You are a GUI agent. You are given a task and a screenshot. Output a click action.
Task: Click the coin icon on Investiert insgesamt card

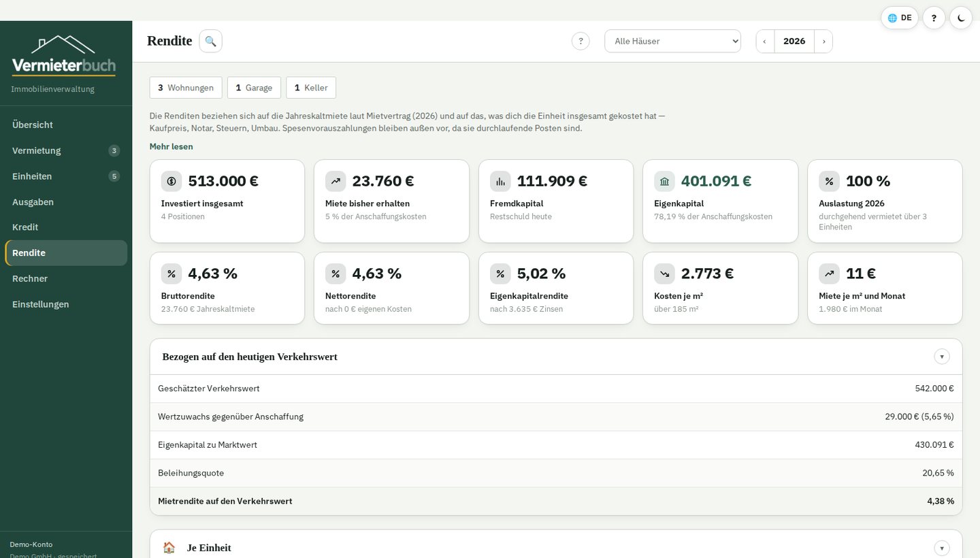tap(171, 181)
